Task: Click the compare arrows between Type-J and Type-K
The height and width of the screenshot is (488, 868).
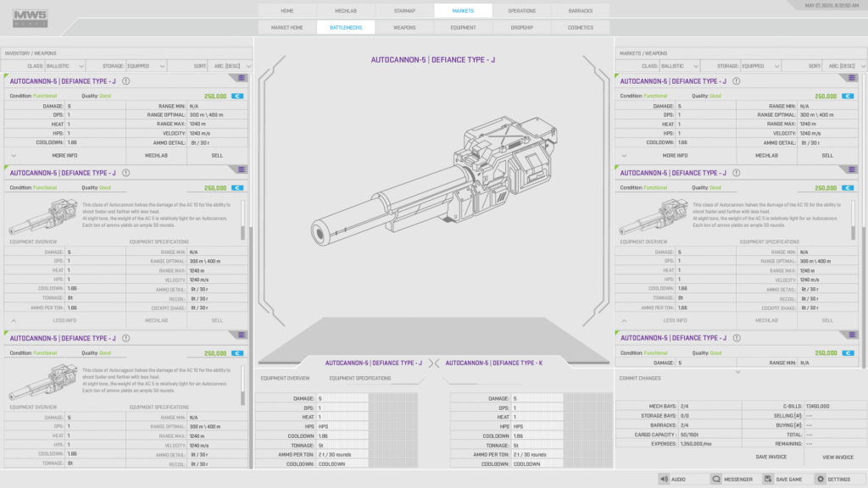Action: [433, 363]
